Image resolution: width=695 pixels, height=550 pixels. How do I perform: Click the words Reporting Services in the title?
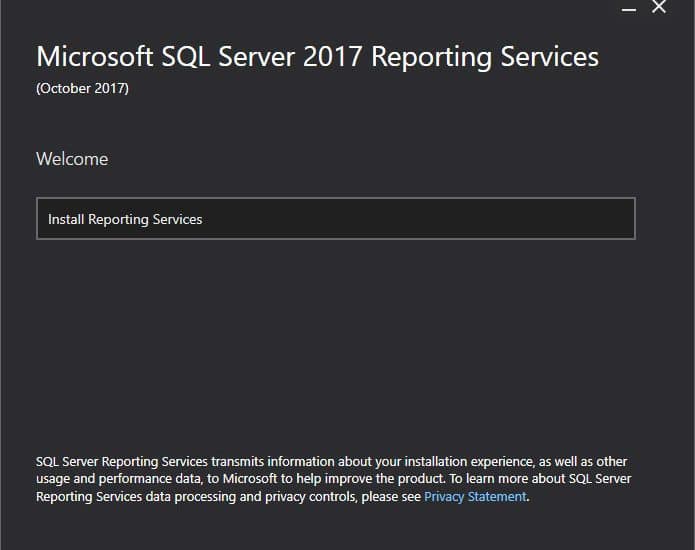tap(485, 57)
